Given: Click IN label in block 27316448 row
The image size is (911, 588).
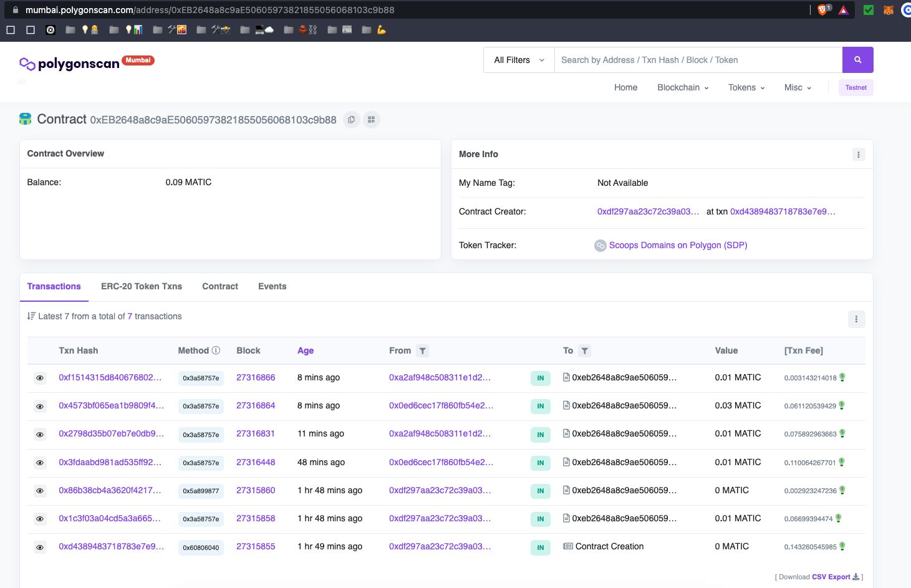Looking at the screenshot, I should click(x=541, y=463).
